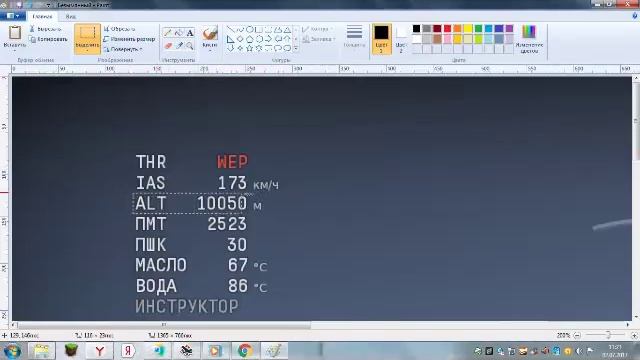The image size is (640, 360).
Task: Pick the red color swatch
Action: tap(447, 29)
